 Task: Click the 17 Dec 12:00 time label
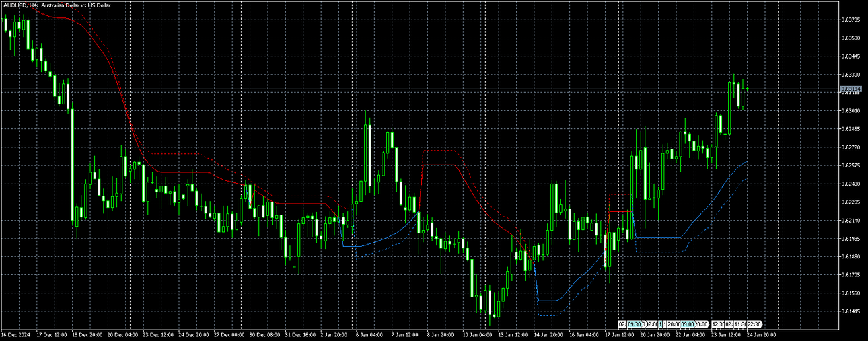[50, 334]
